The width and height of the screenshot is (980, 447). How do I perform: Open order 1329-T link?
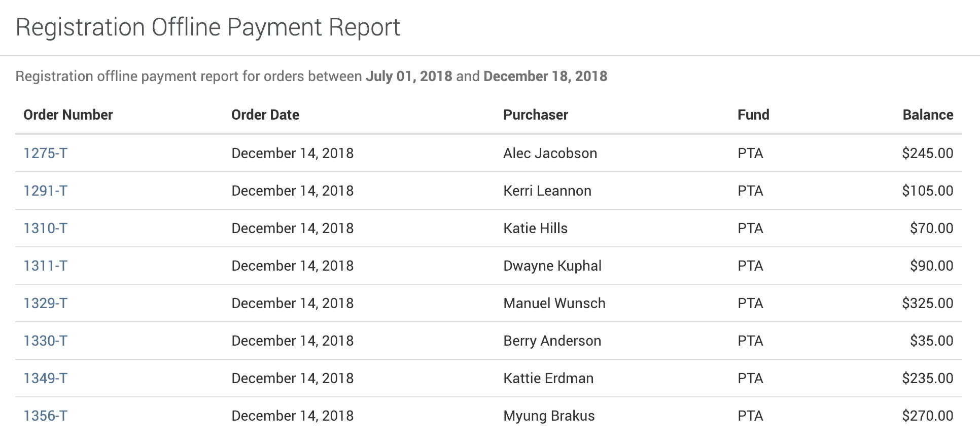[45, 303]
